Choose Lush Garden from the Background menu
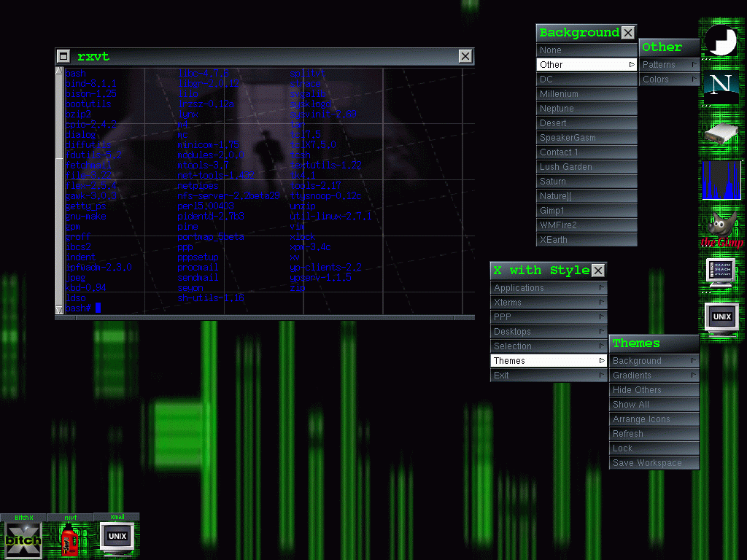The image size is (747, 560). click(x=587, y=167)
